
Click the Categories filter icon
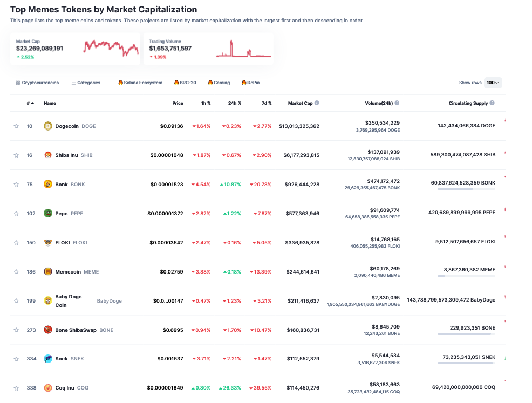click(x=72, y=83)
